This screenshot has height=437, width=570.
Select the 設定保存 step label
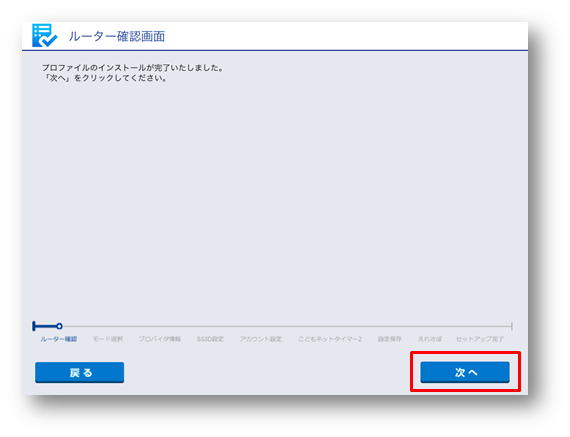point(389,339)
